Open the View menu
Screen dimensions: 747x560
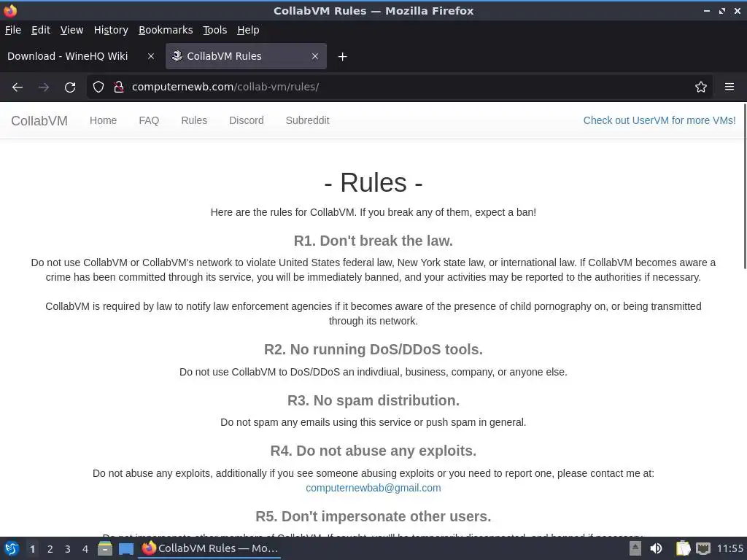tap(71, 30)
